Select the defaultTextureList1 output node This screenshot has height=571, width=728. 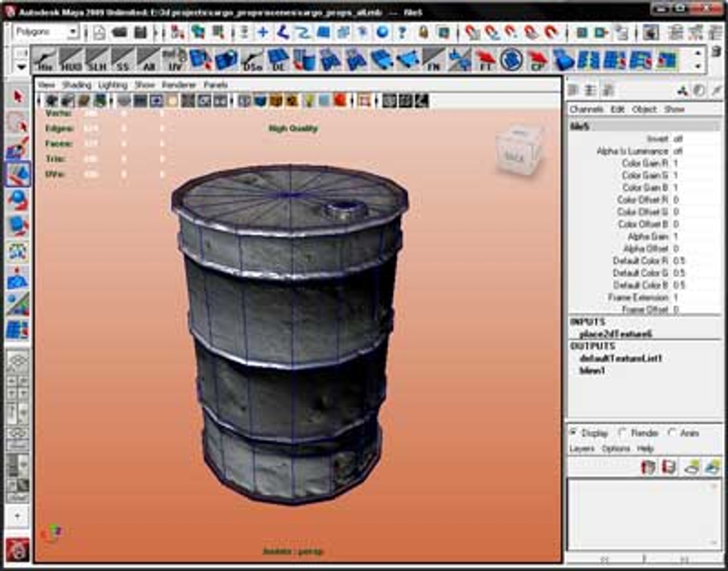(621, 358)
